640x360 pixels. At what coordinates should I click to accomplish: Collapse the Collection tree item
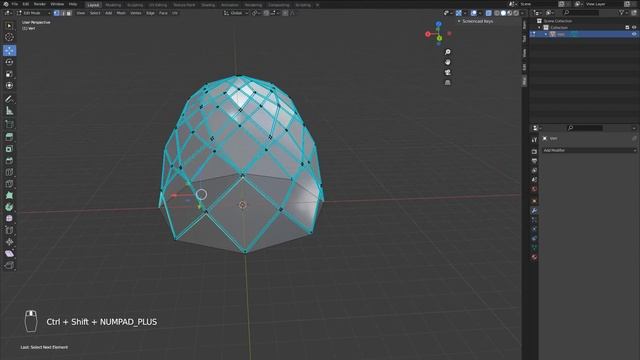(539, 27)
